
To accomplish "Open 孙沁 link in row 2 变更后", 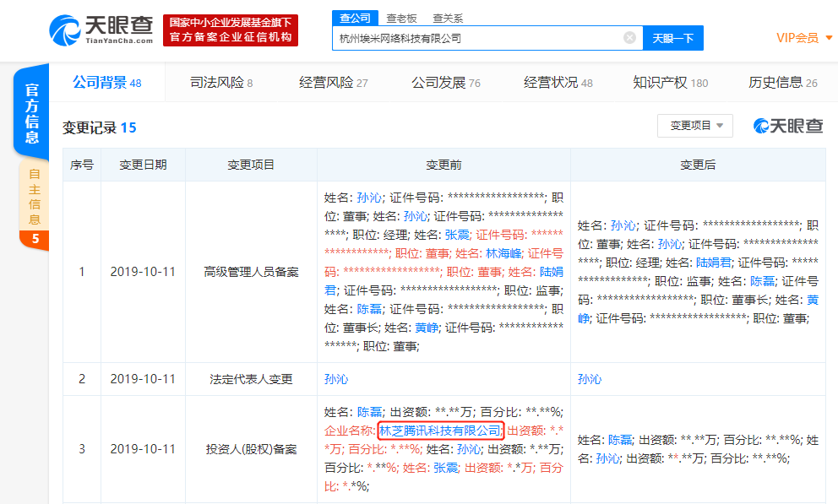I will click(x=590, y=379).
